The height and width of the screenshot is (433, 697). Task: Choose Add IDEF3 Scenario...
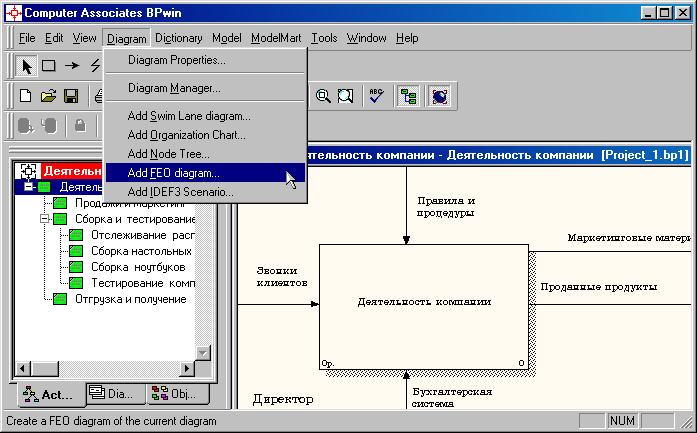pos(205,192)
